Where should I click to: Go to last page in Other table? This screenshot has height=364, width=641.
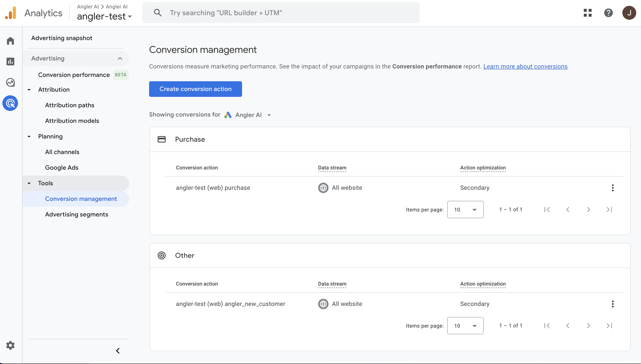[609, 325]
